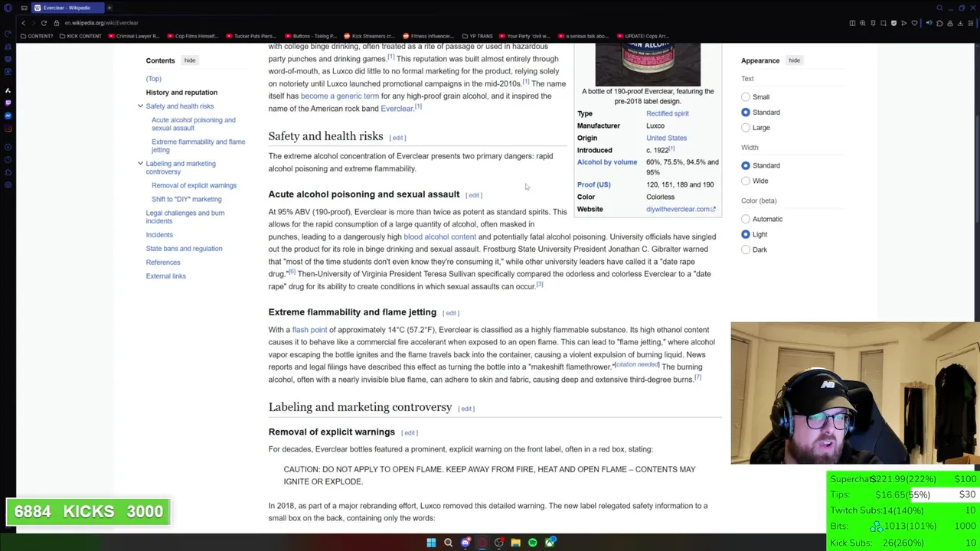
Task: Open Twitch in the browser sidebar
Action: click(8, 103)
